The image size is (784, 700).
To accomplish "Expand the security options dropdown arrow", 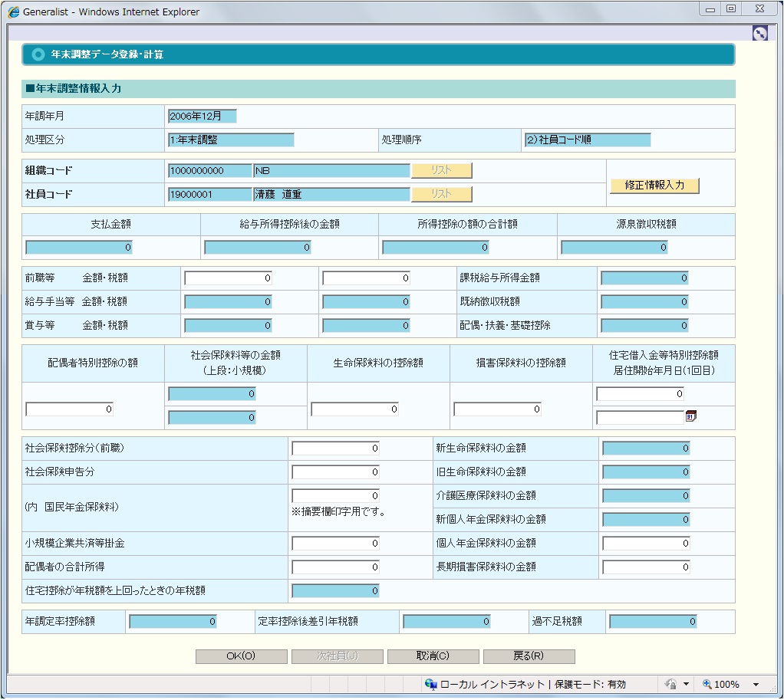I will pyautogui.click(x=686, y=684).
